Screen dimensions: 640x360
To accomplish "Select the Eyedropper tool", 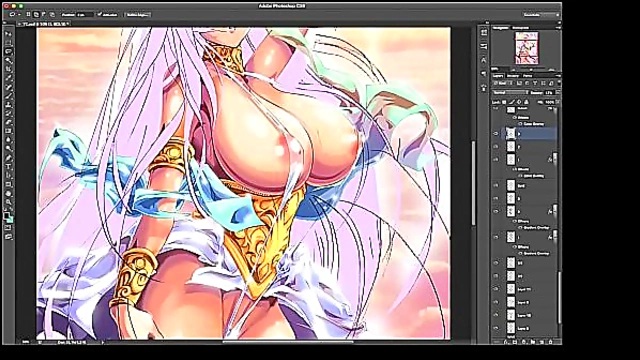I will (x=8, y=78).
